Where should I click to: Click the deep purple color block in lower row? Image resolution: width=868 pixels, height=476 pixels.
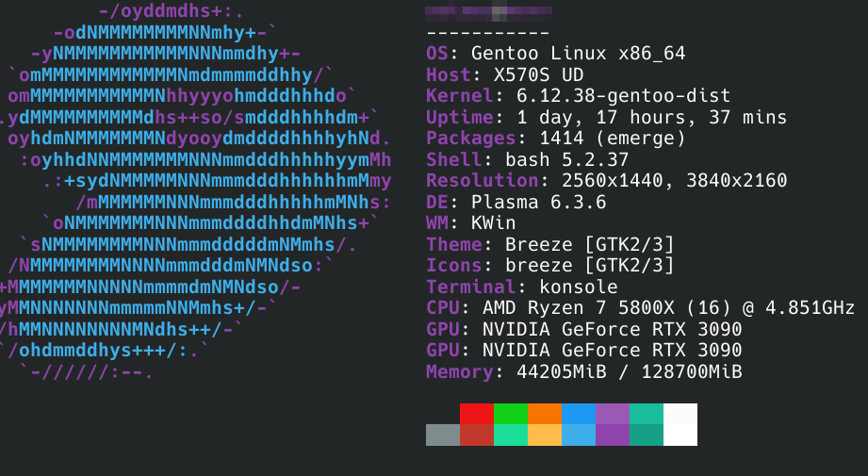613,435
